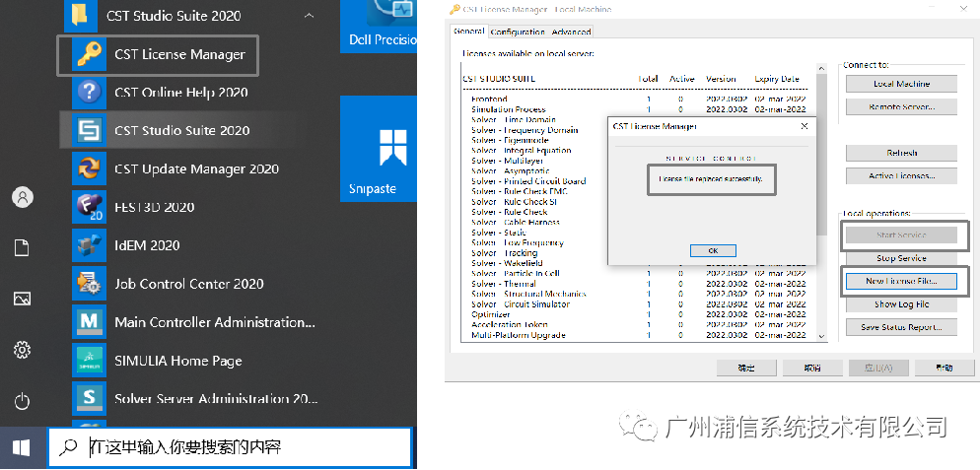Open the Dell Precision tile

379,27
